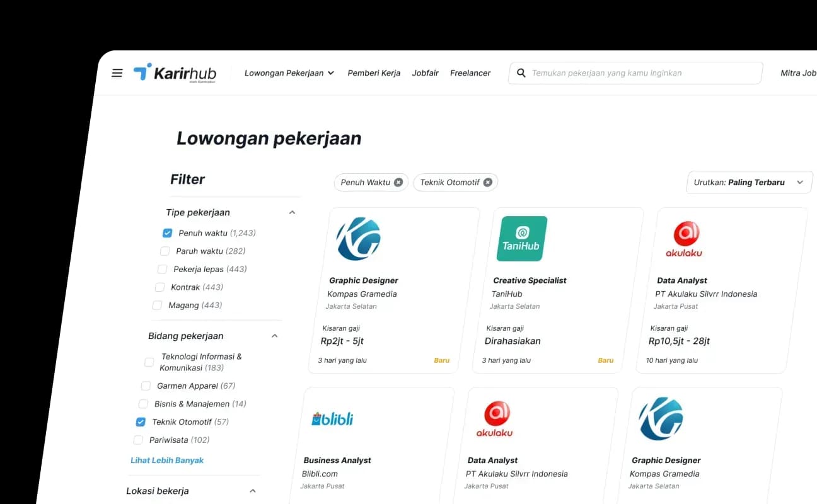This screenshot has height=504, width=817.
Task: Open the Freelancer menu item
Action: click(470, 73)
